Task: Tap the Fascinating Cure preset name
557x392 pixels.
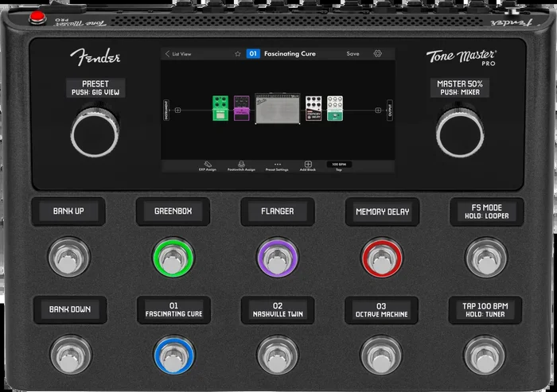Action: pos(290,53)
